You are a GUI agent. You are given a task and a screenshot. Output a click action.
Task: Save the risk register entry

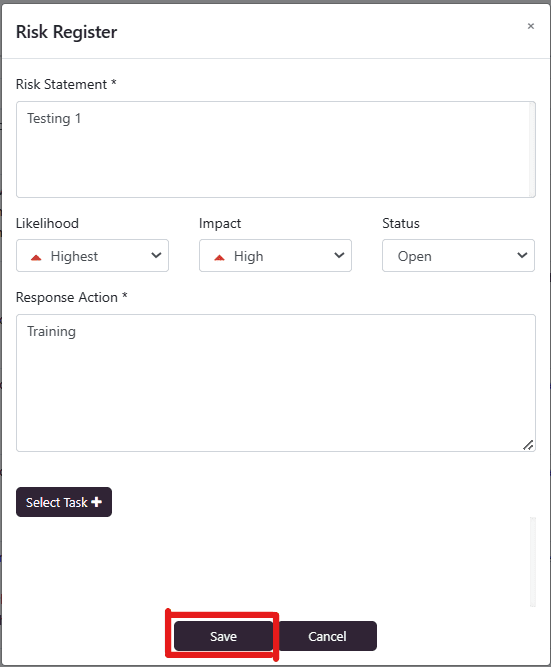(x=223, y=636)
